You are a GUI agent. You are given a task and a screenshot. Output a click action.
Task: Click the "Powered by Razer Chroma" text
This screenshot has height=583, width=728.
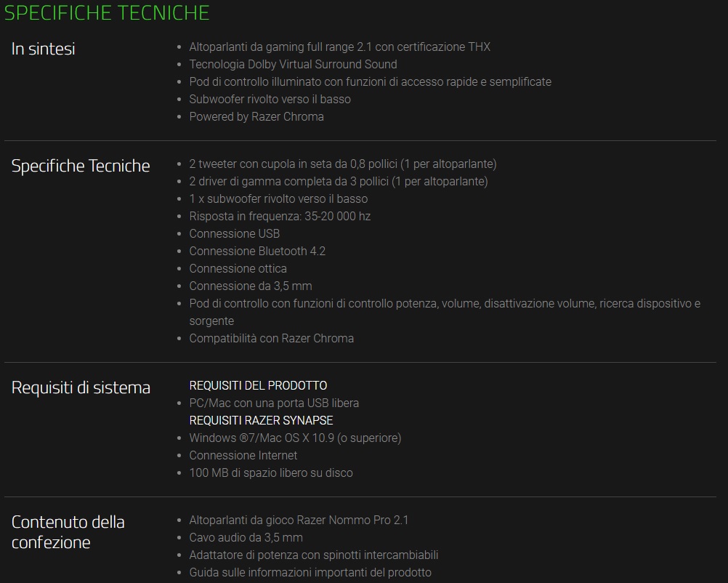click(x=256, y=116)
